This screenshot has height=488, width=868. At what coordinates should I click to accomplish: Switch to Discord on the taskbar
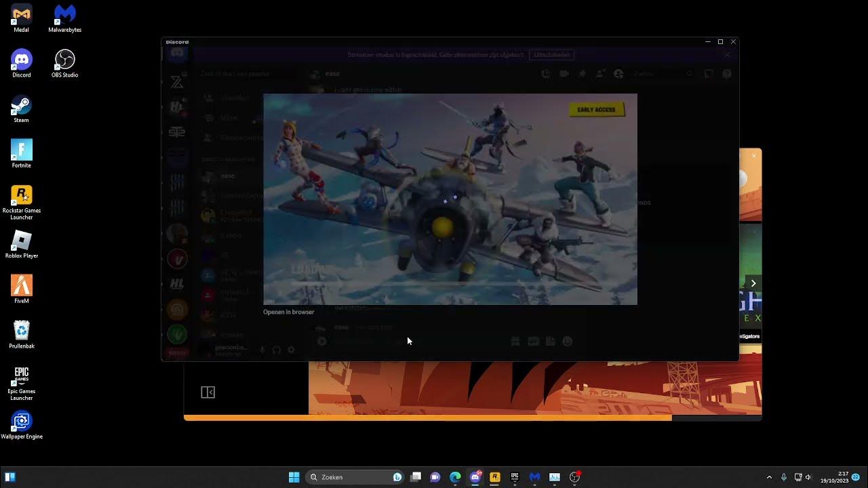[x=475, y=477]
